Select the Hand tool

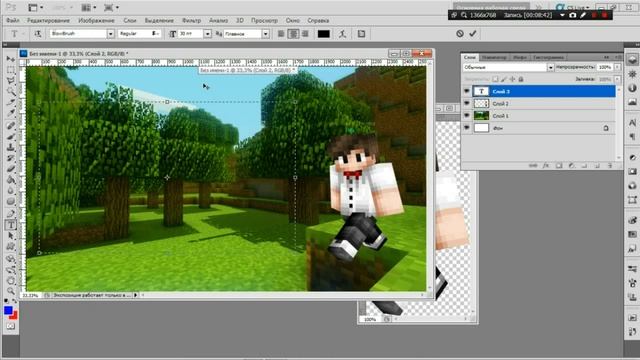11,280
